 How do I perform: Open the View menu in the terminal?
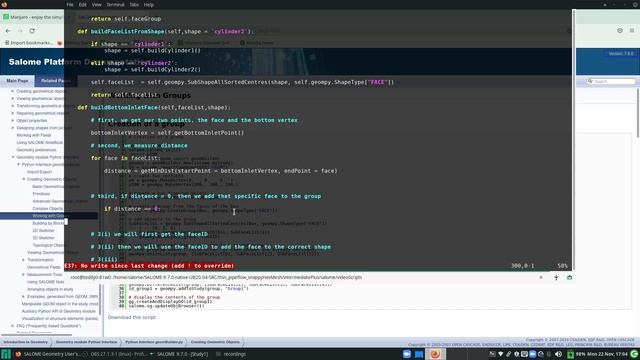(x=96, y=5)
